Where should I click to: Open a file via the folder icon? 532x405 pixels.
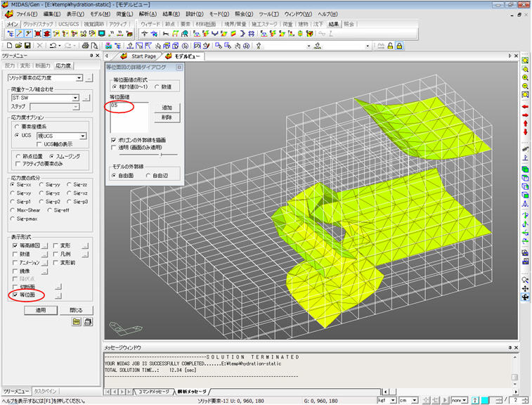pos(18,46)
